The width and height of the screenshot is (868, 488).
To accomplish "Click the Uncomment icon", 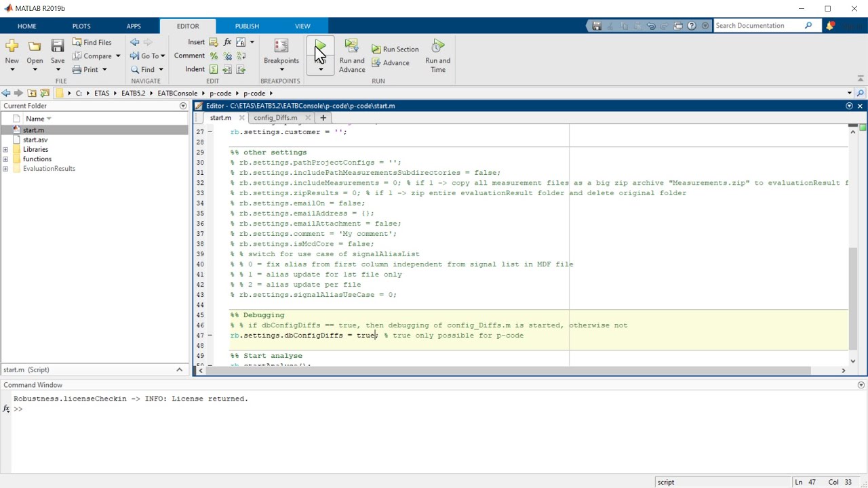I will tap(227, 56).
